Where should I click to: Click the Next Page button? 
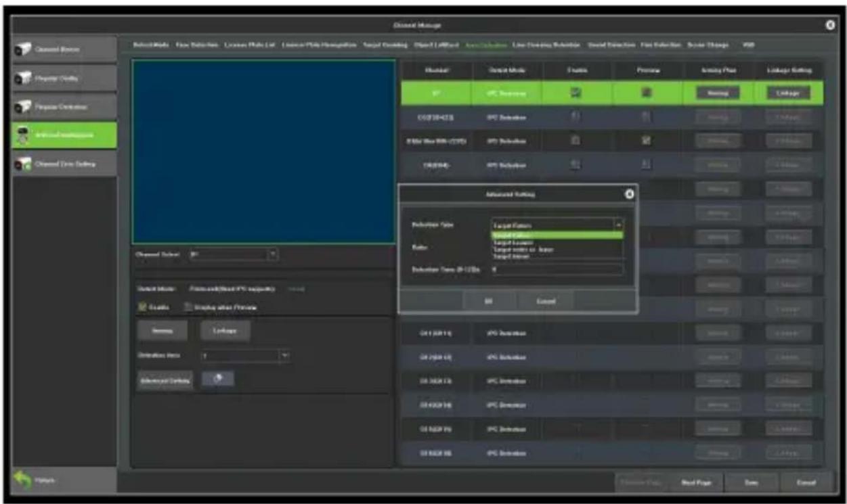pos(694,482)
